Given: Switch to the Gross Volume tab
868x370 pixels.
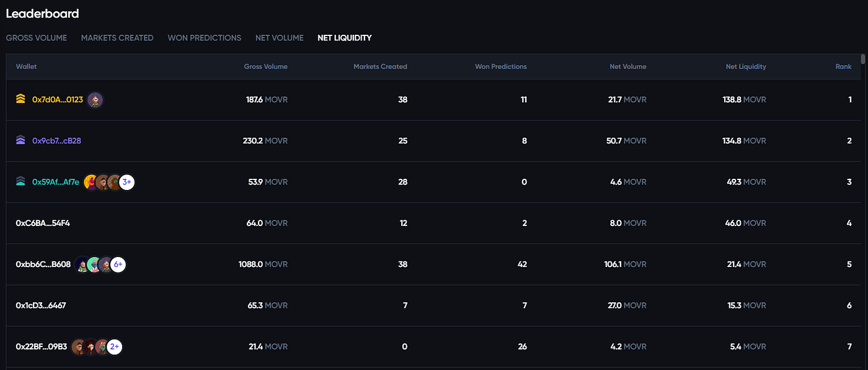Looking at the screenshot, I should coord(37,38).
